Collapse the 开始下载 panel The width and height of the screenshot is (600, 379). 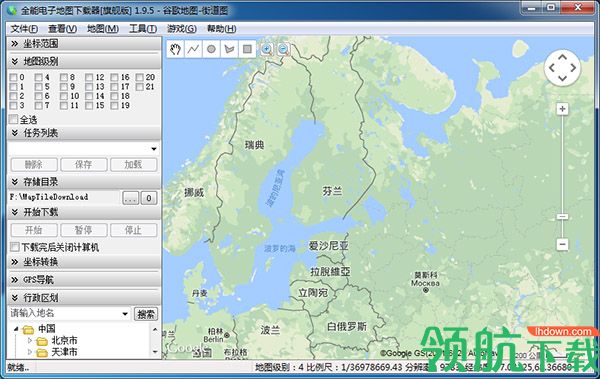click(x=84, y=212)
